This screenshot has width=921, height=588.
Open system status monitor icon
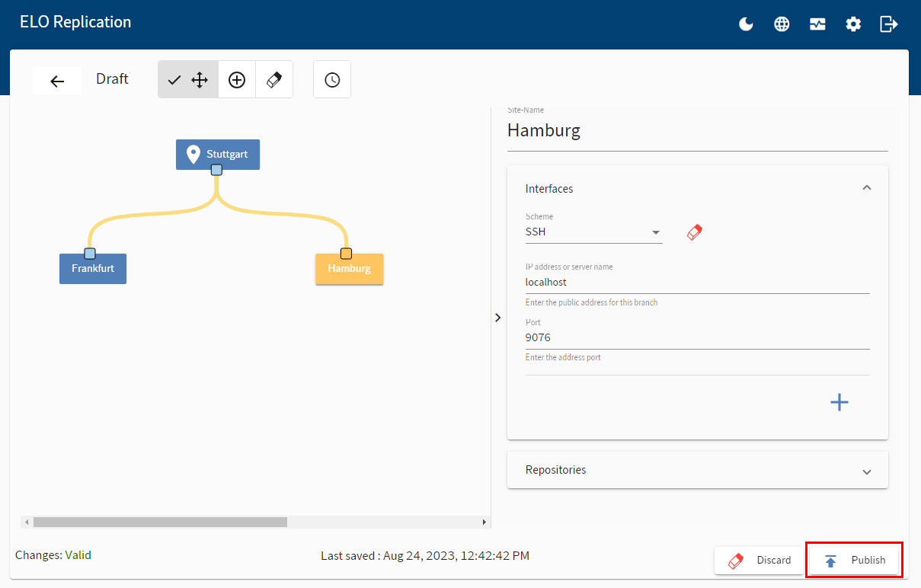(x=817, y=24)
